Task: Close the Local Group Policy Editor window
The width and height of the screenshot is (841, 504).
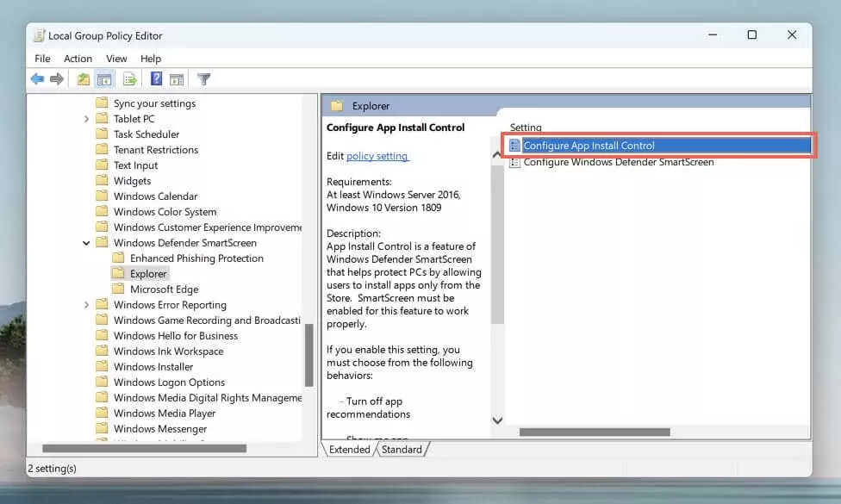Action: click(x=792, y=34)
